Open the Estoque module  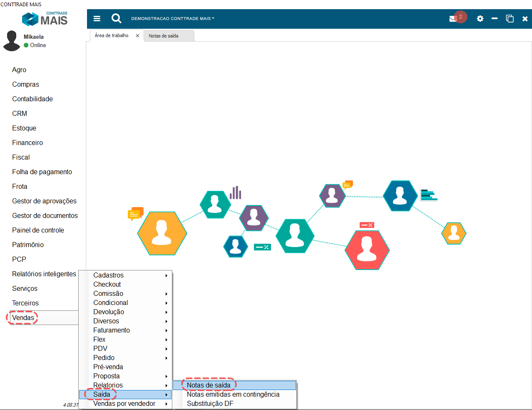point(24,128)
